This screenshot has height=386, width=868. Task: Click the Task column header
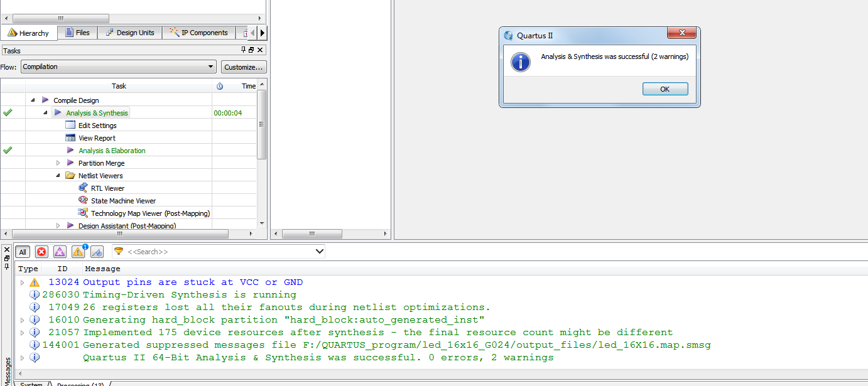pyautogui.click(x=119, y=86)
